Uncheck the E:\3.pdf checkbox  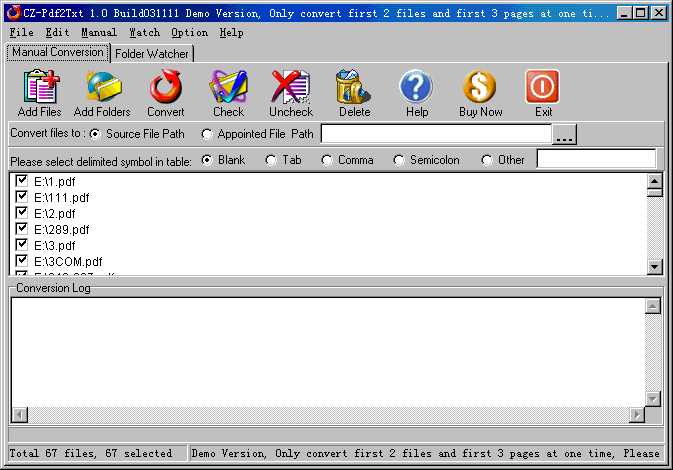tap(21, 245)
